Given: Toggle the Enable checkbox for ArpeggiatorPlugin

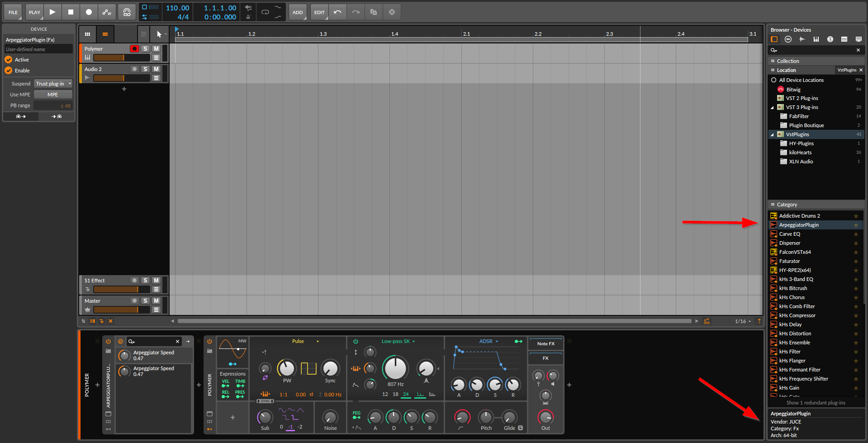Looking at the screenshot, I should pos(9,71).
